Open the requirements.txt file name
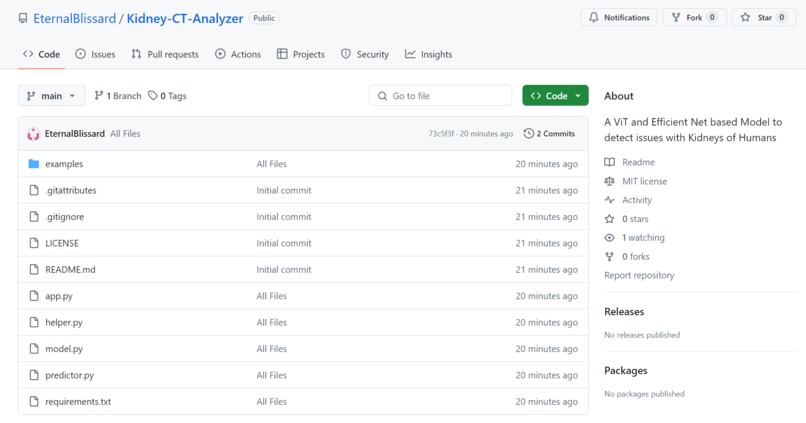 [x=78, y=401]
